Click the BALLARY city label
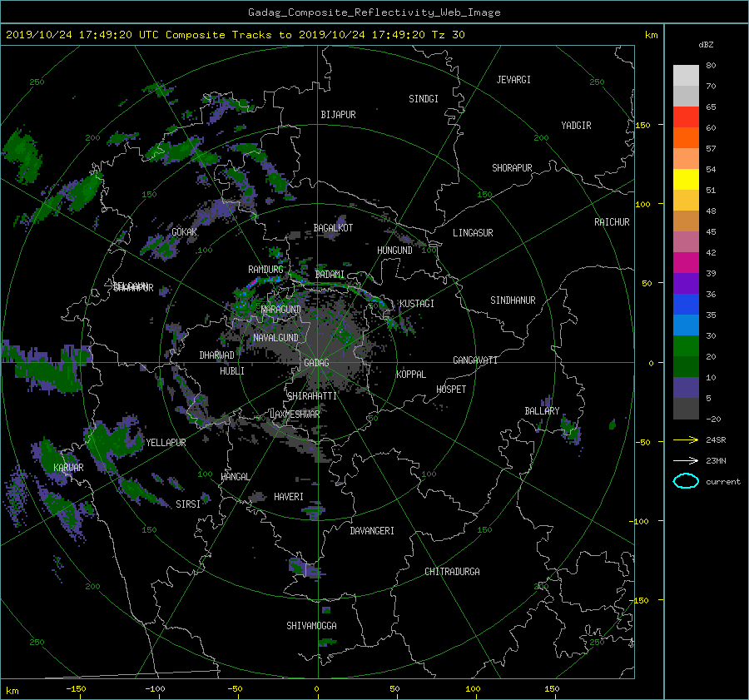Image resolution: width=749 pixels, height=700 pixels. [542, 411]
